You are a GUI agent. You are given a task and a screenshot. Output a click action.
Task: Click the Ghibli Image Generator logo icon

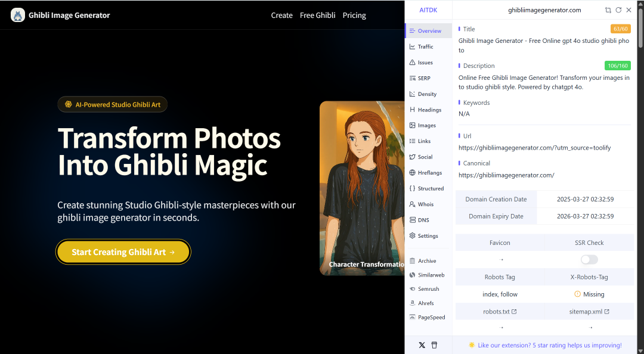18,15
